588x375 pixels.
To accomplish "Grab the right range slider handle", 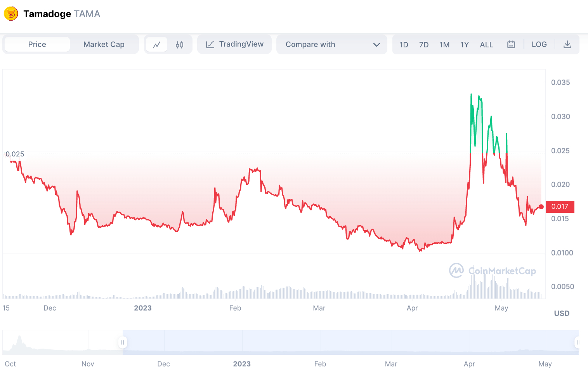I will click(x=577, y=342).
